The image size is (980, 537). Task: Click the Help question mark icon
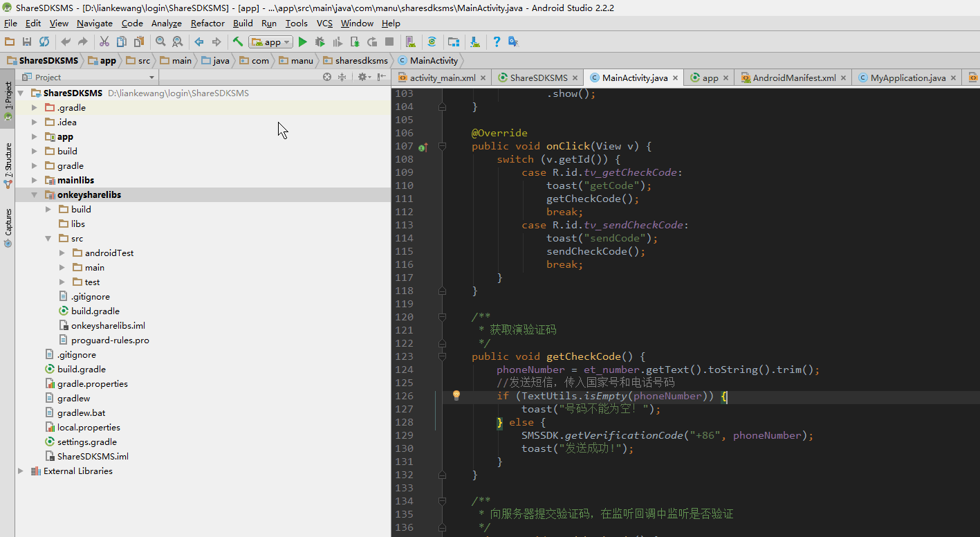click(497, 42)
